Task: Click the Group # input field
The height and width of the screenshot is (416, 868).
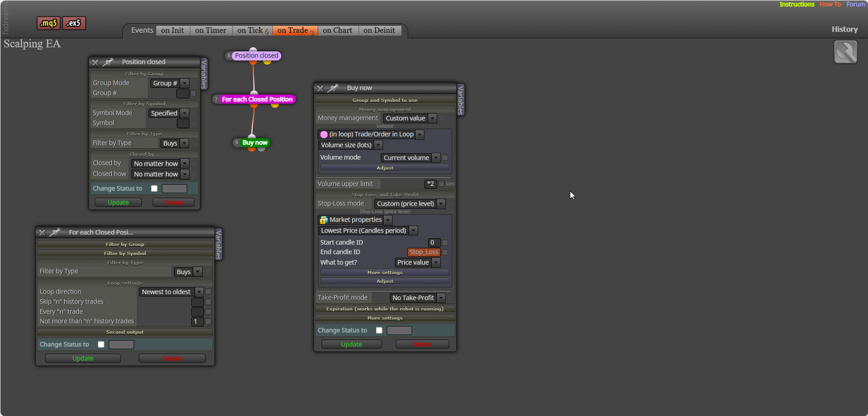Action: point(183,93)
